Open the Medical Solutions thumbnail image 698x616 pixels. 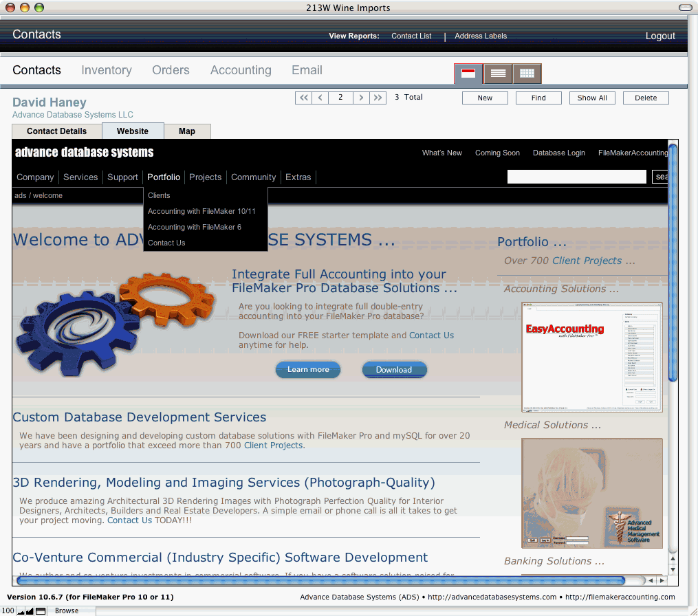592,493
